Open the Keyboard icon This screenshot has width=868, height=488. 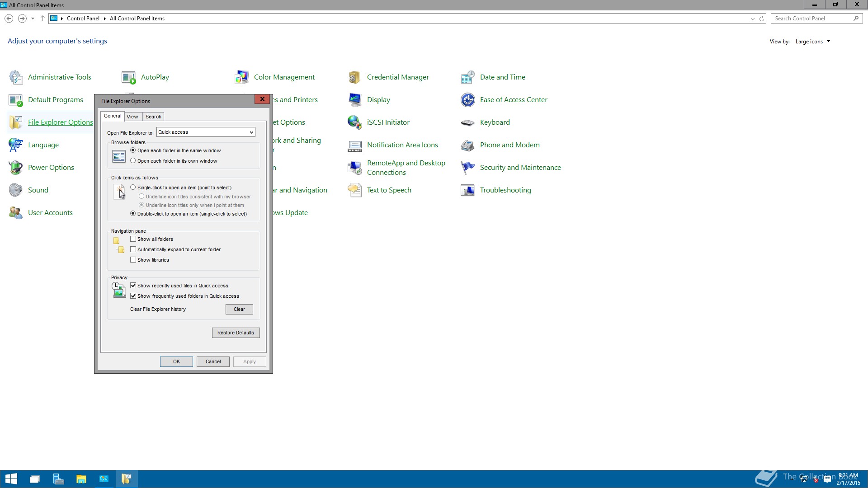point(468,122)
